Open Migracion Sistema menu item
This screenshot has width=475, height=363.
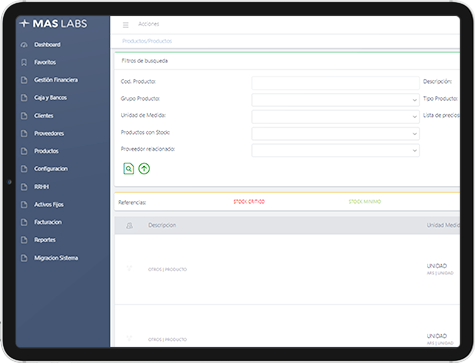[56, 258]
